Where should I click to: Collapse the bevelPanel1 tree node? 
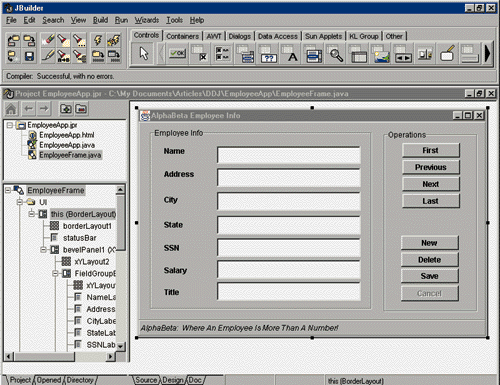tap(43, 250)
